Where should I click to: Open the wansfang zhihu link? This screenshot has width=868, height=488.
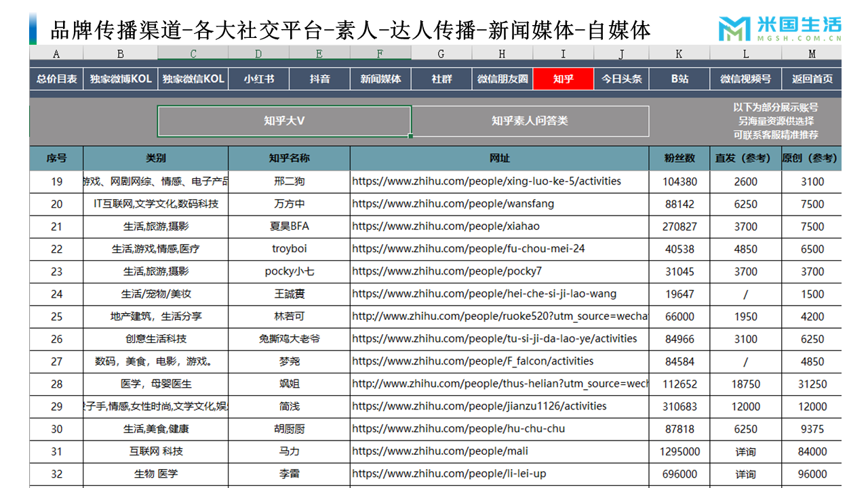[453, 203]
